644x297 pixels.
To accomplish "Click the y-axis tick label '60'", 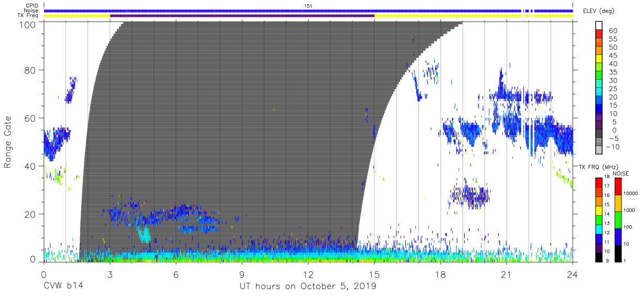I will (x=30, y=118).
